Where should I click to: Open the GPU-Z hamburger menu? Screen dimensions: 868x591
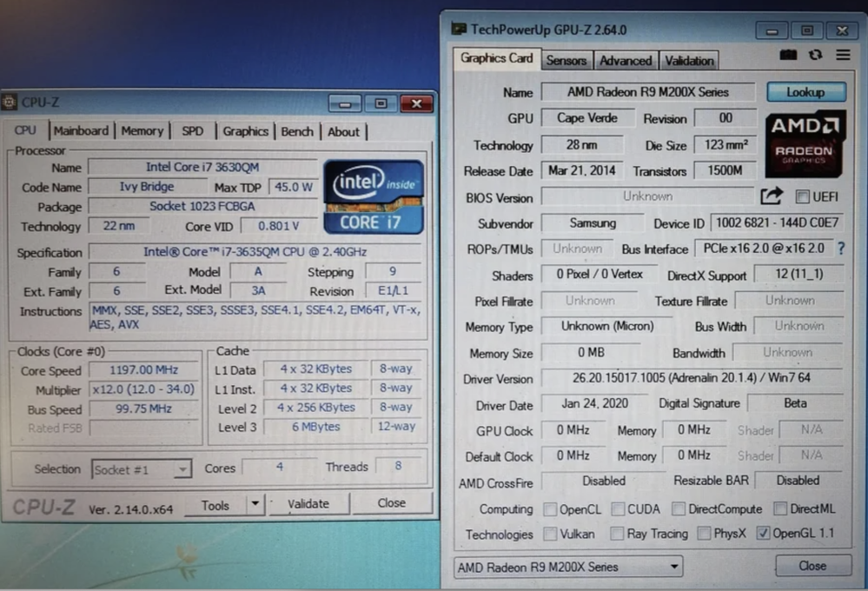[843, 55]
